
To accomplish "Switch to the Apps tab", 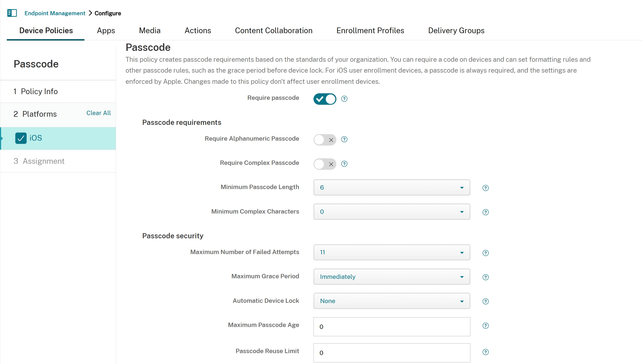I will pyautogui.click(x=106, y=30).
